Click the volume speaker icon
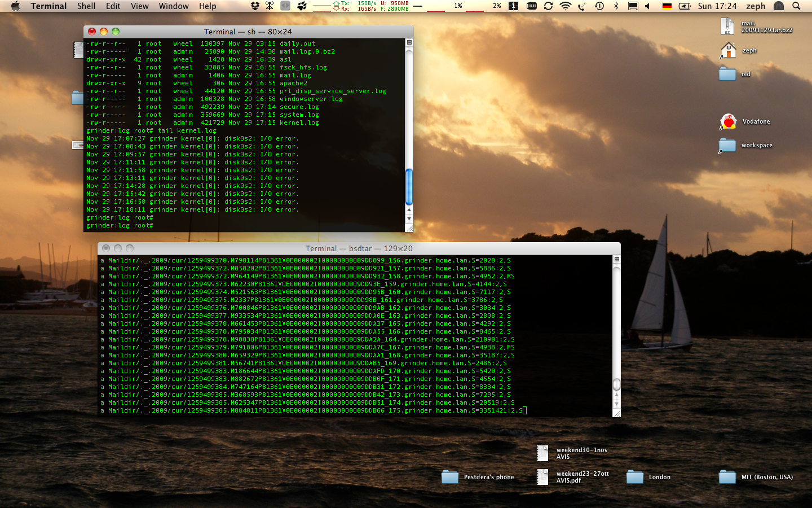The height and width of the screenshot is (508, 812). 647,6
